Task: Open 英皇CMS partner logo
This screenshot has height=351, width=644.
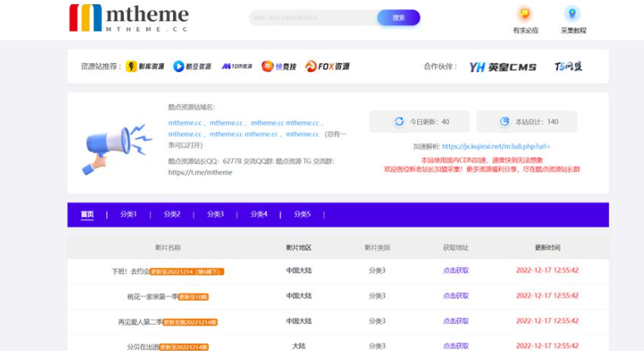Action: pyautogui.click(x=503, y=67)
